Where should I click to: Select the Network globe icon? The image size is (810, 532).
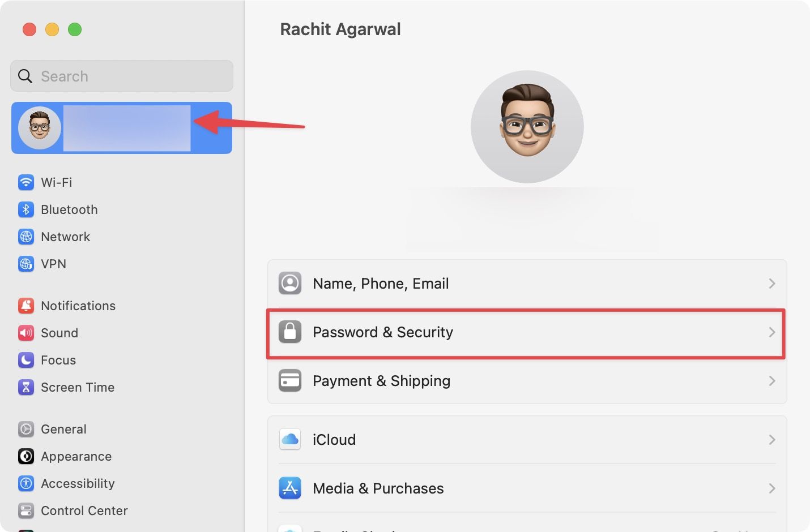coord(26,237)
